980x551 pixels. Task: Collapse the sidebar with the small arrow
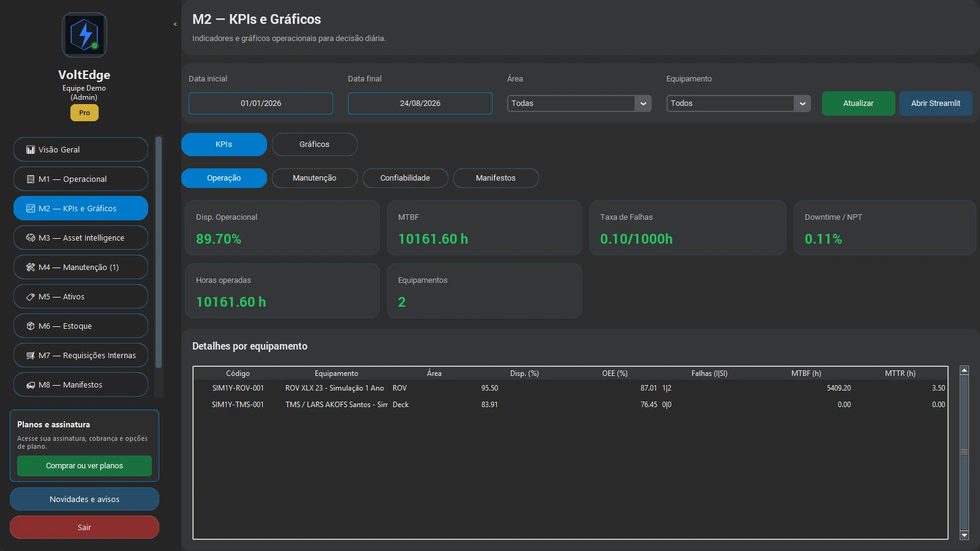click(x=175, y=24)
